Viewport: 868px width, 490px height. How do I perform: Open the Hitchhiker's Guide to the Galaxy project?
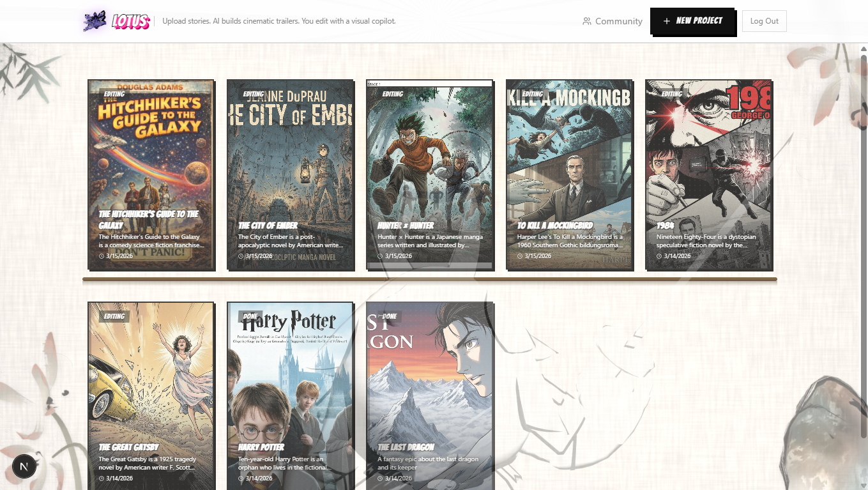(x=150, y=174)
